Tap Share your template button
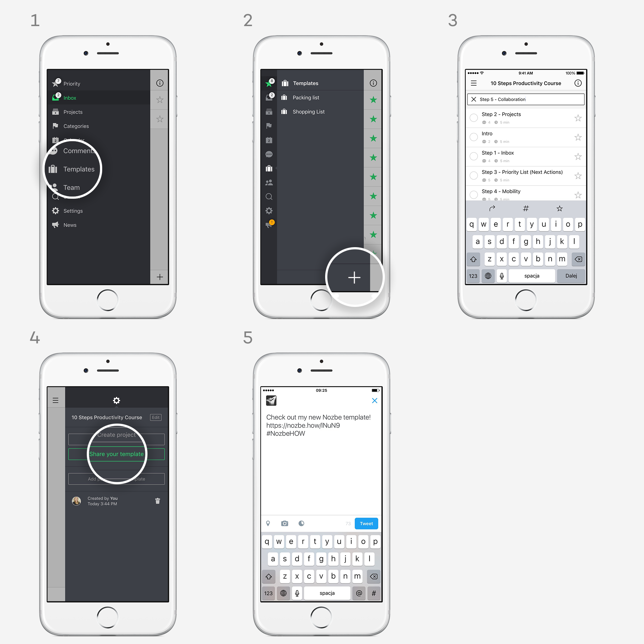The width and height of the screenshot is (644, 644). click(117, 453)
